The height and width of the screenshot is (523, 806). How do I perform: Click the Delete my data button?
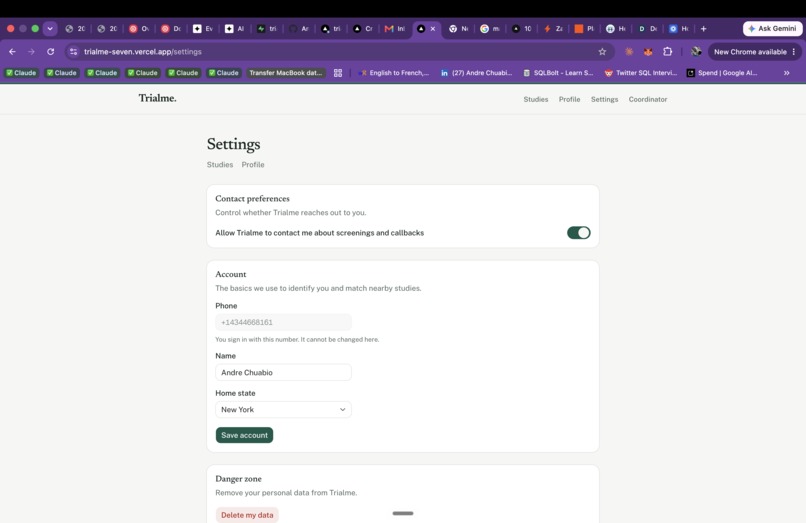(x=247, y=515)
